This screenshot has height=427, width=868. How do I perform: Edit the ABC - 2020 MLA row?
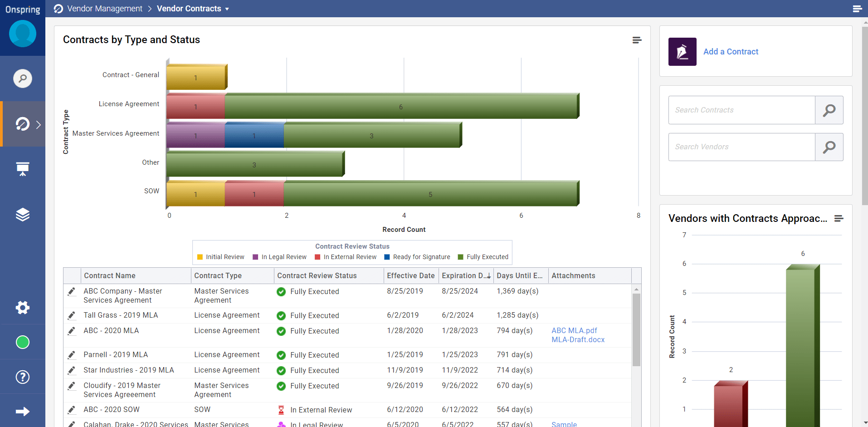[71, 331]
